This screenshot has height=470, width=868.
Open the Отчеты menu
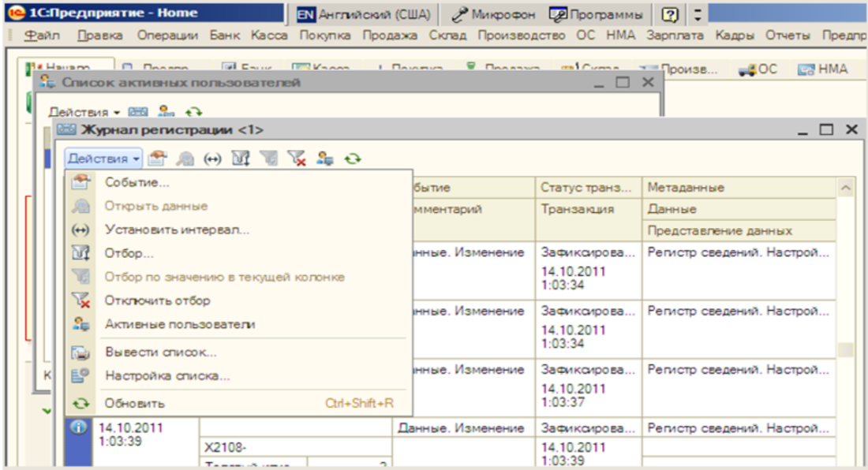(x=788, y=35)
